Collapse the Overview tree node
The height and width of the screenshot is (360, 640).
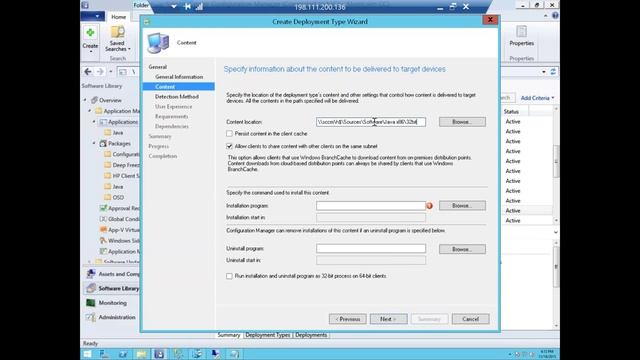[x=85, y=100]
